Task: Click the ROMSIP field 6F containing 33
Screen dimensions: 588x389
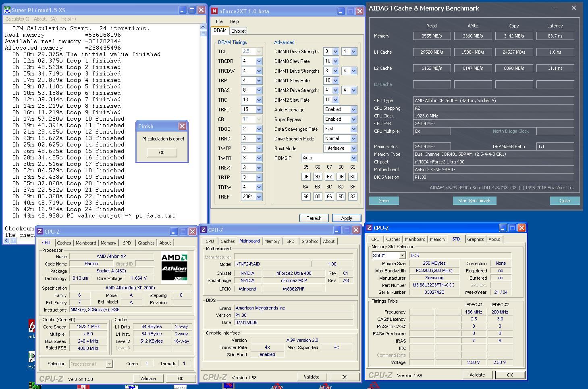Action: coord(353,197)
